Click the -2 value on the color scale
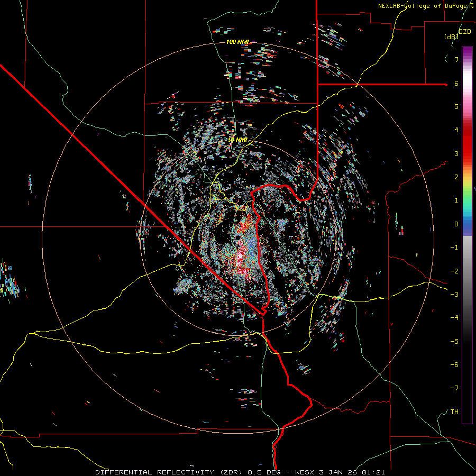This screenshot has width=476, height=476. point(454,271)
